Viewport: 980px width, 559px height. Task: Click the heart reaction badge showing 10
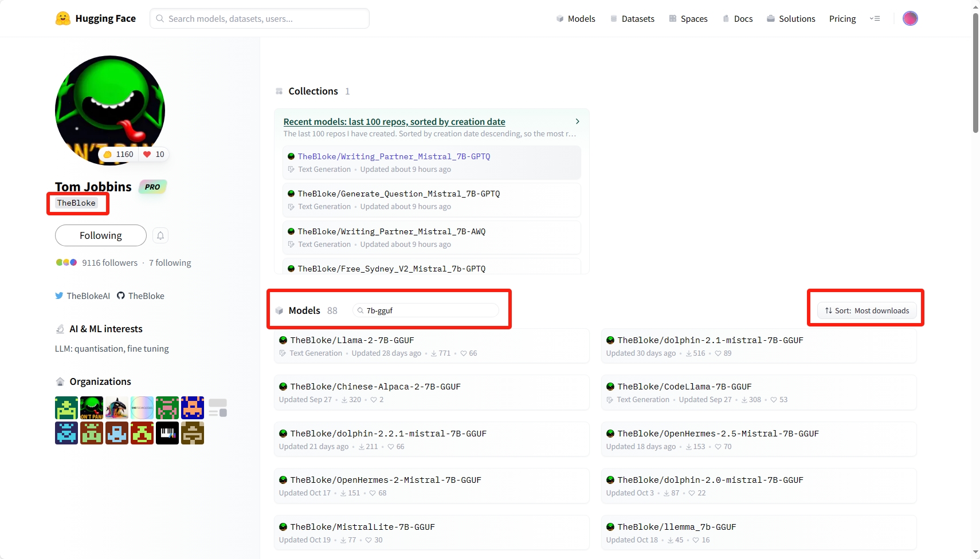tap(154, 154)
